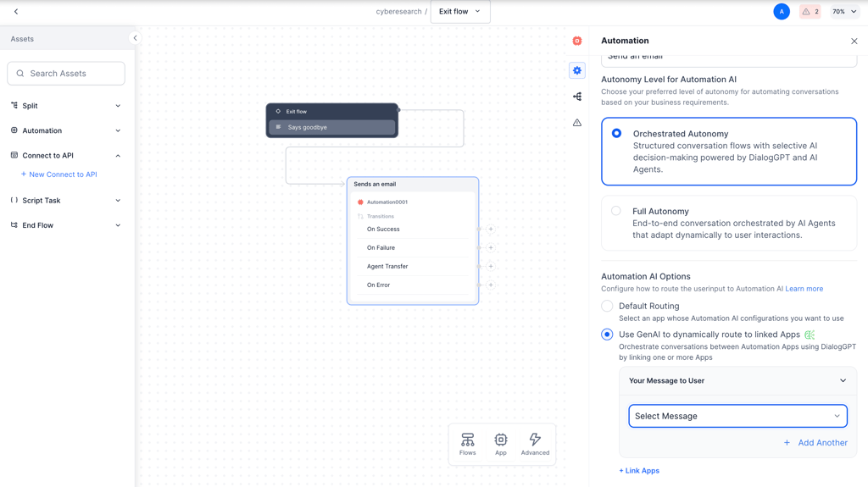Click On Success transition row
The height and width of the screenshot is (487, 868).
[x=413, y=230]
